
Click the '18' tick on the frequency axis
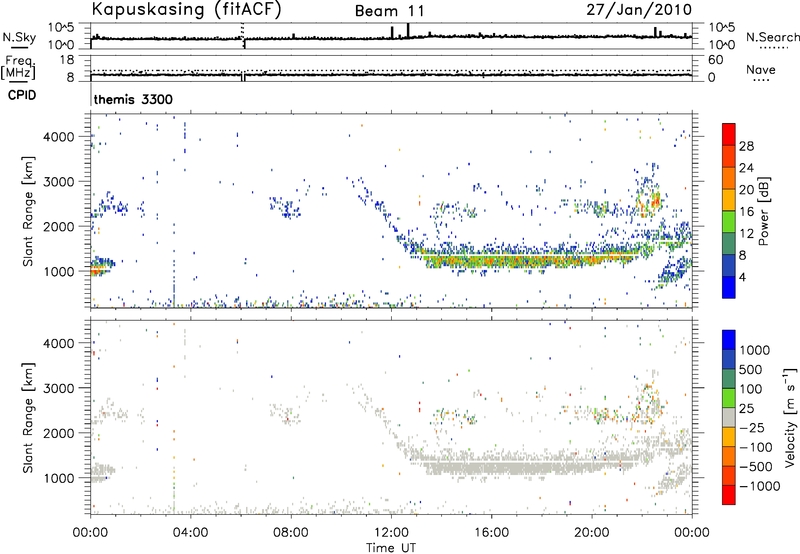67,60
